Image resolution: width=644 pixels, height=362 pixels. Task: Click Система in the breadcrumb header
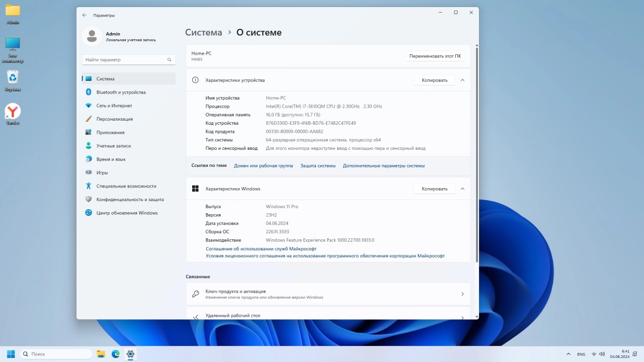(203, 32)
